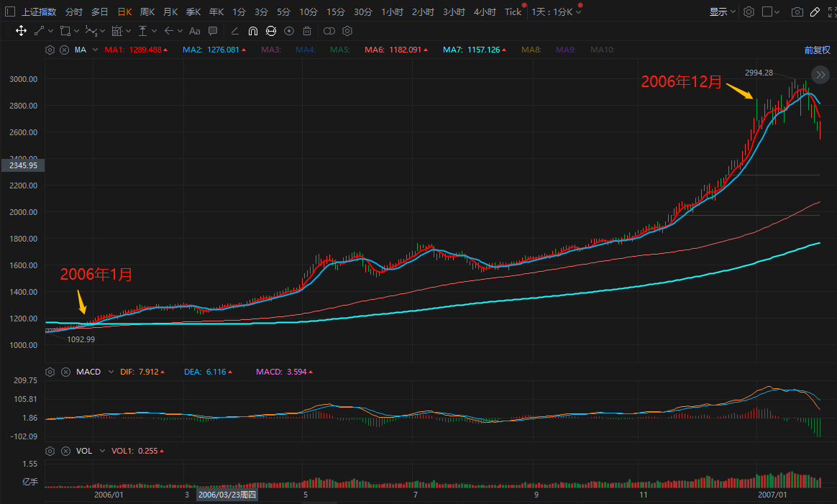The image size is (837, 504).
Task: Toggle drawing visibility eye icon
Action: point(289,31)
